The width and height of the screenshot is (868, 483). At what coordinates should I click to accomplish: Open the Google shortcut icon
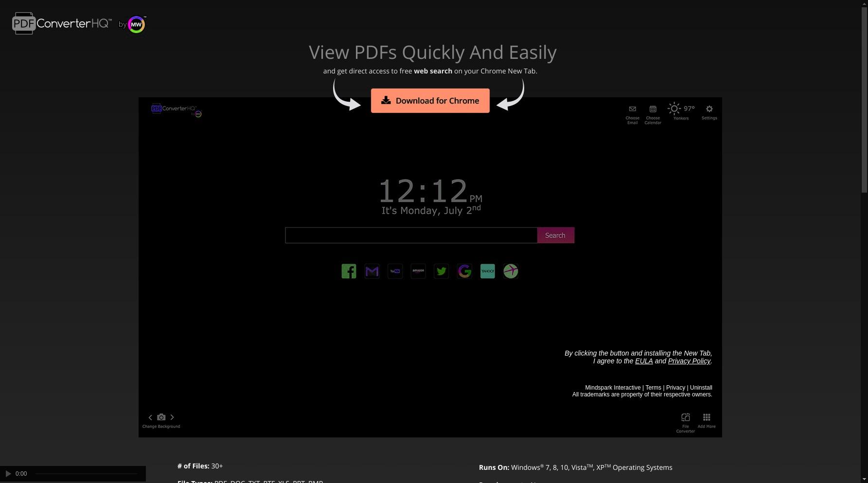[464, 271]
